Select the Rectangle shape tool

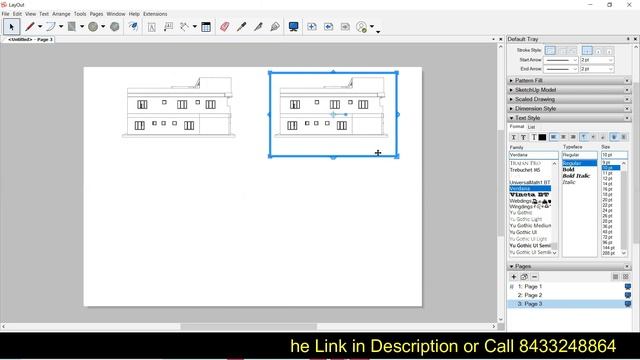[x=72, y=27]
